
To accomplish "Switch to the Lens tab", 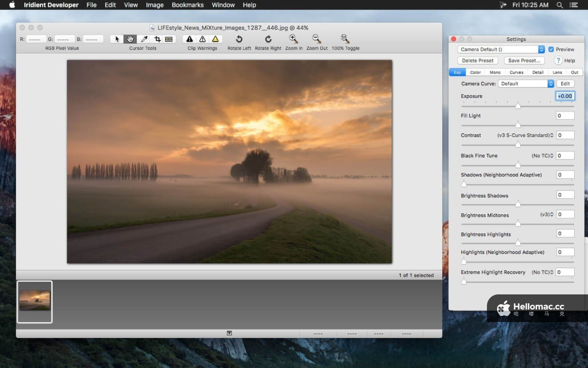I will (x=557, y=72).
